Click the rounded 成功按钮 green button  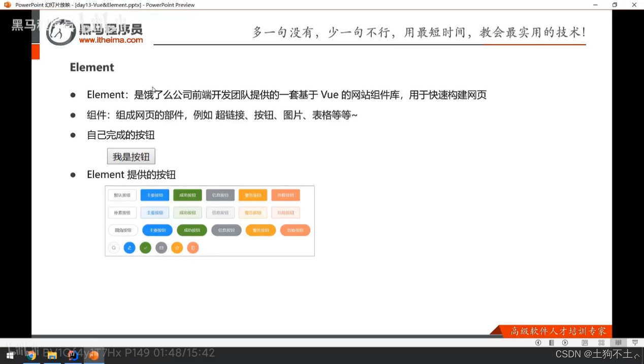point(191,230)
